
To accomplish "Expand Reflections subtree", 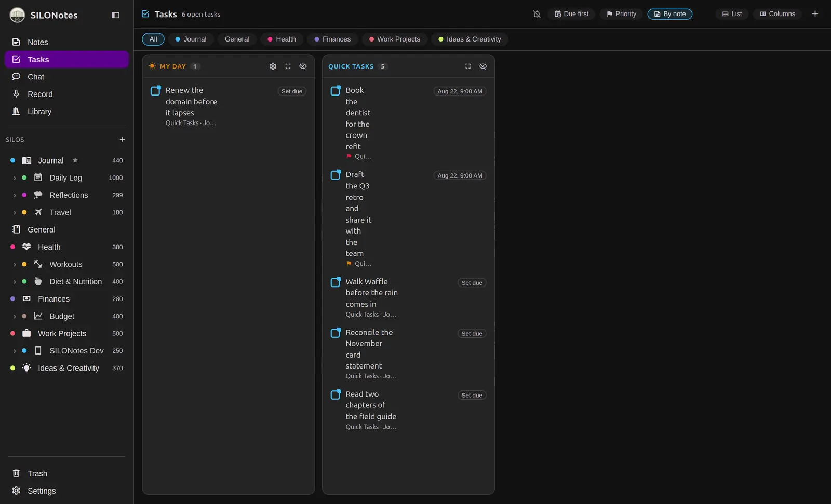I will pyautogui.click(x=15, y=196).
